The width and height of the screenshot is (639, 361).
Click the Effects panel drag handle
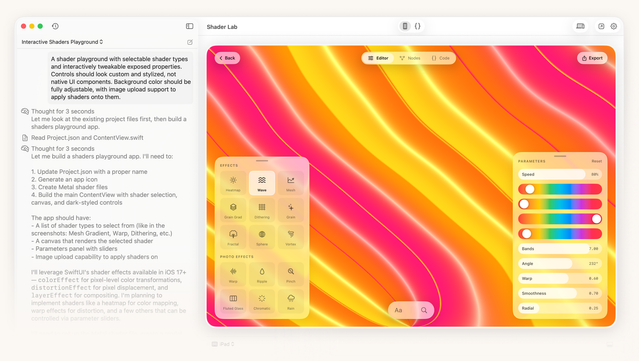[262, 161]
